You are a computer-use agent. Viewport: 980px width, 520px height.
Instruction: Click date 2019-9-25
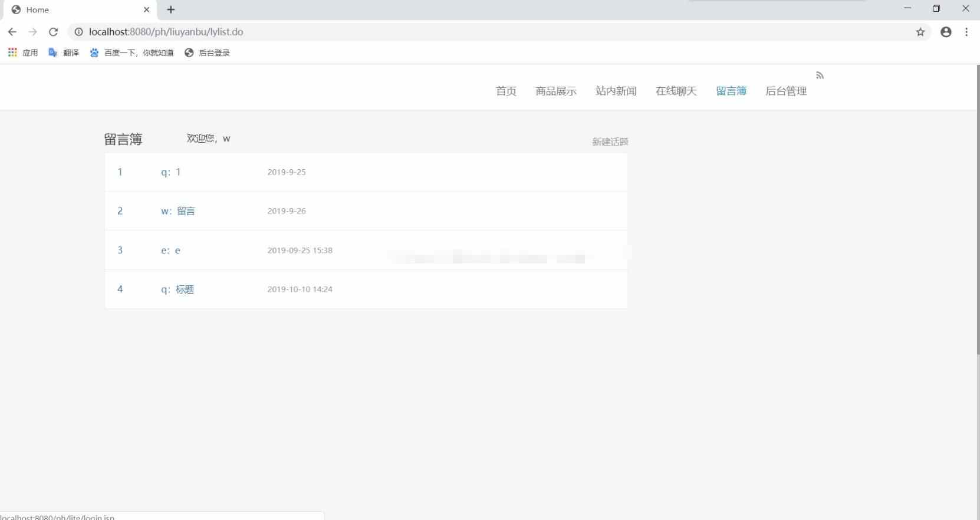click(287, 172)
